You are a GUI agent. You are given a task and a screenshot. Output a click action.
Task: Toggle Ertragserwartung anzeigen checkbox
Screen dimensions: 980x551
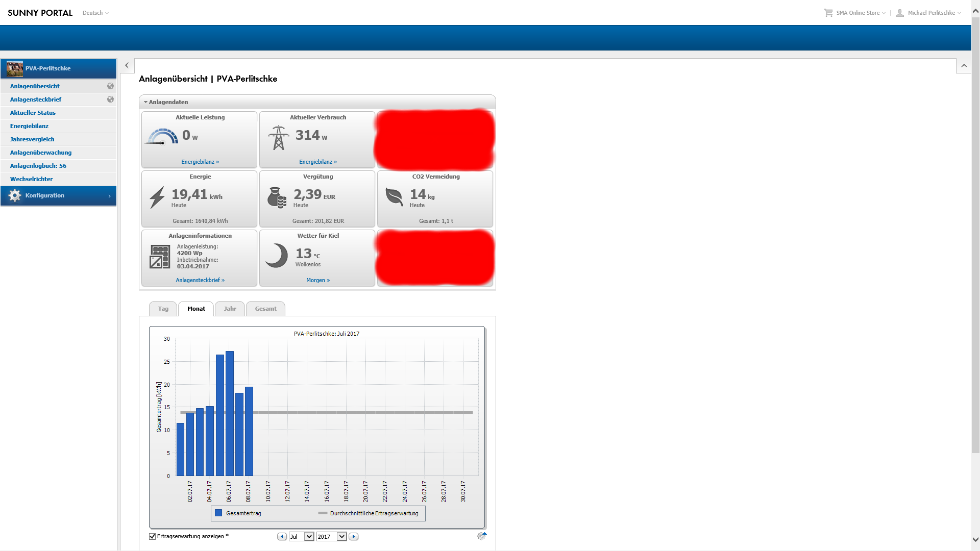pos(152,536)
